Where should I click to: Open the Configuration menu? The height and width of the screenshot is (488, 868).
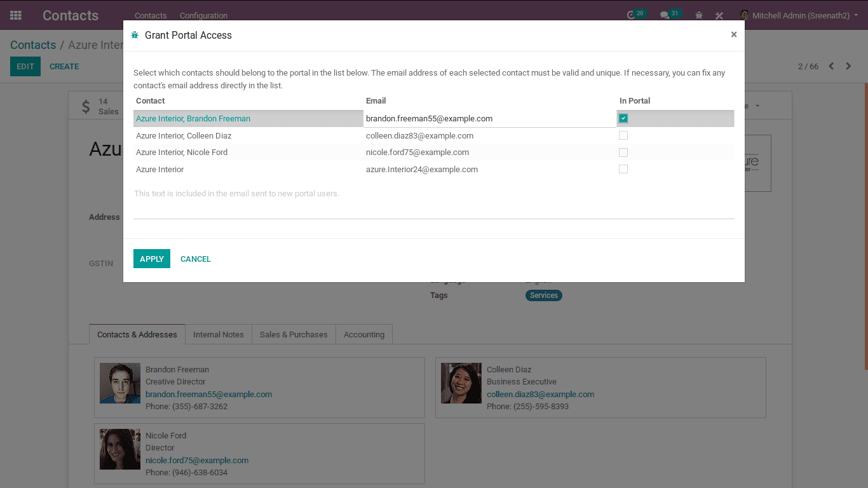[x=203, y=15]
